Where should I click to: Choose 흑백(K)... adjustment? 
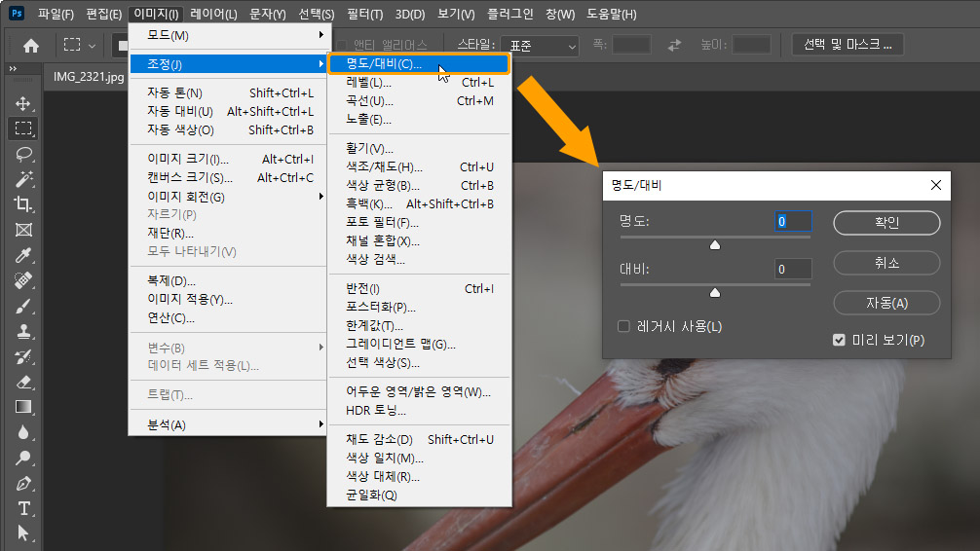pyautogui.click(x=420, y=203)
